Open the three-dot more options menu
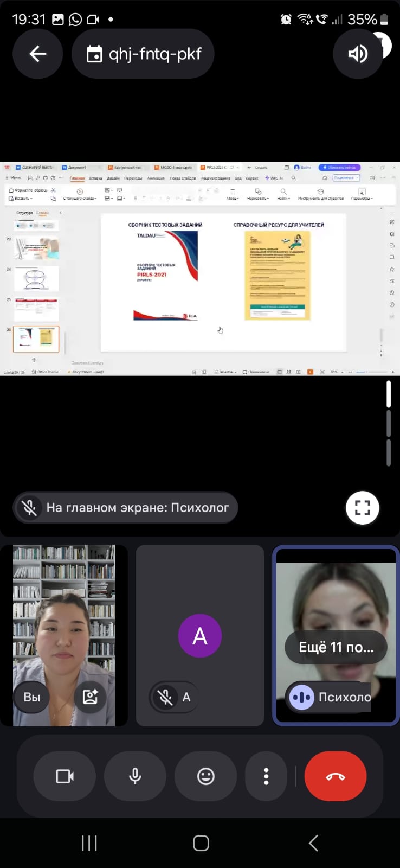Screen dimensions: 400x868 266,776
